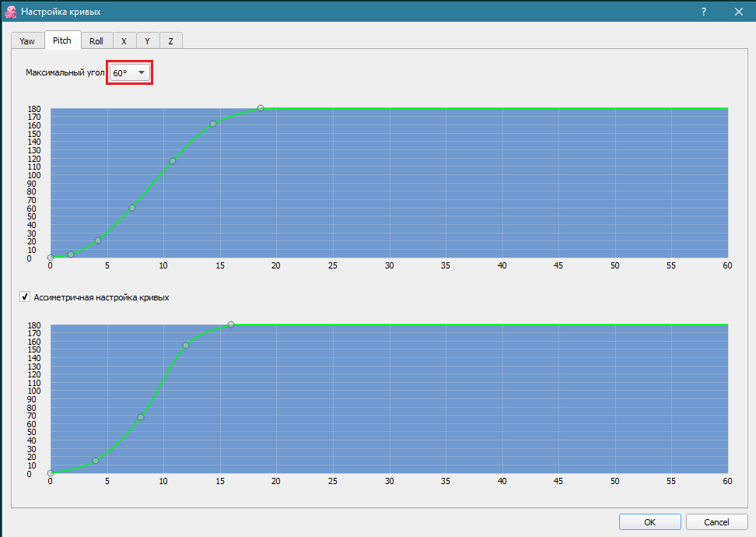
Task: Select bottom curve point near output 155
Action: pyautogui.click(x=186, y=346)
